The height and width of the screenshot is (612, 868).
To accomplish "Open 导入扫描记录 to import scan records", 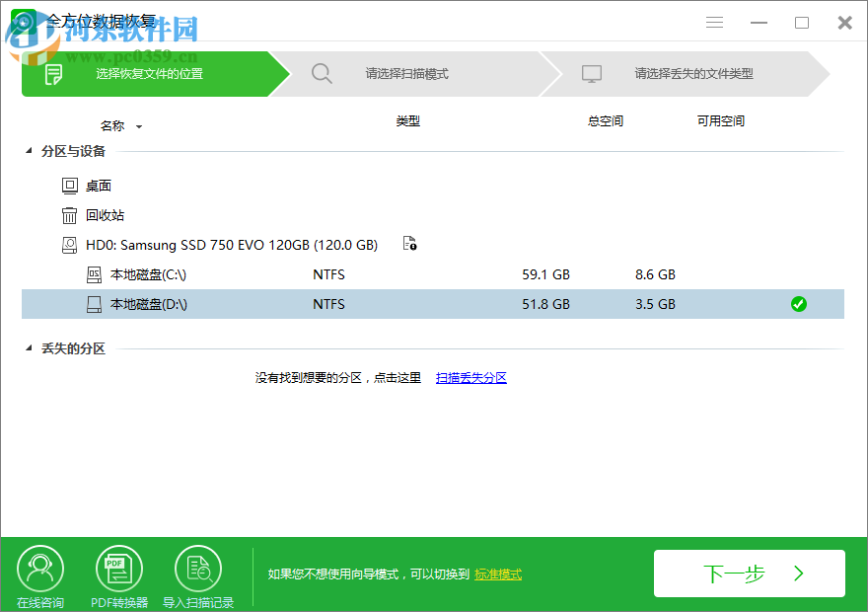I will point(197,573).
